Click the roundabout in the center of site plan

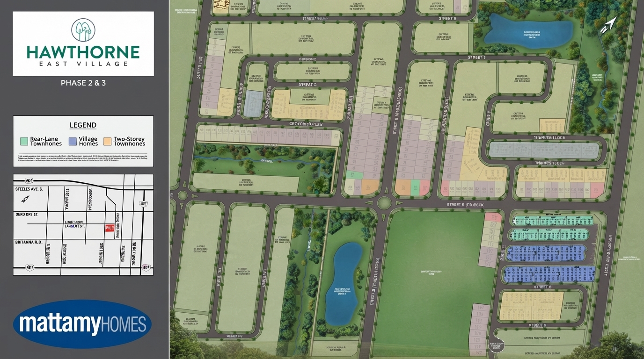pos(384,203)
